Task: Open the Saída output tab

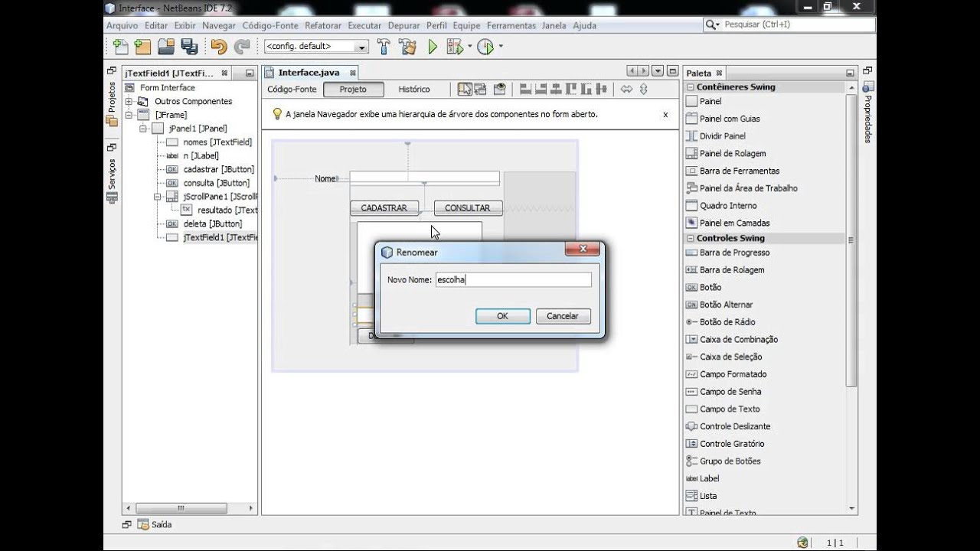Action: [155, 525]
